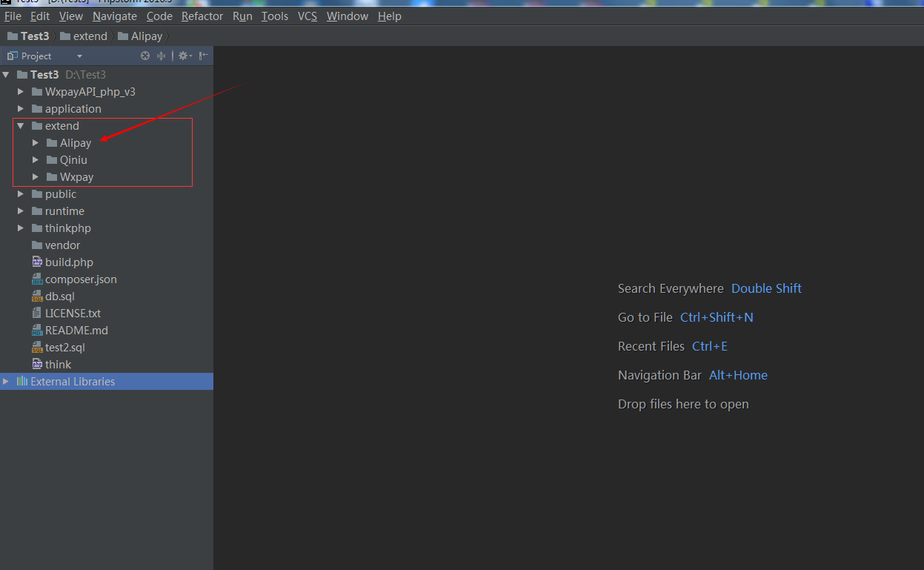Select the README.md file icon
This screenshot has height=570, width=924.
click(x=37, y=331)
